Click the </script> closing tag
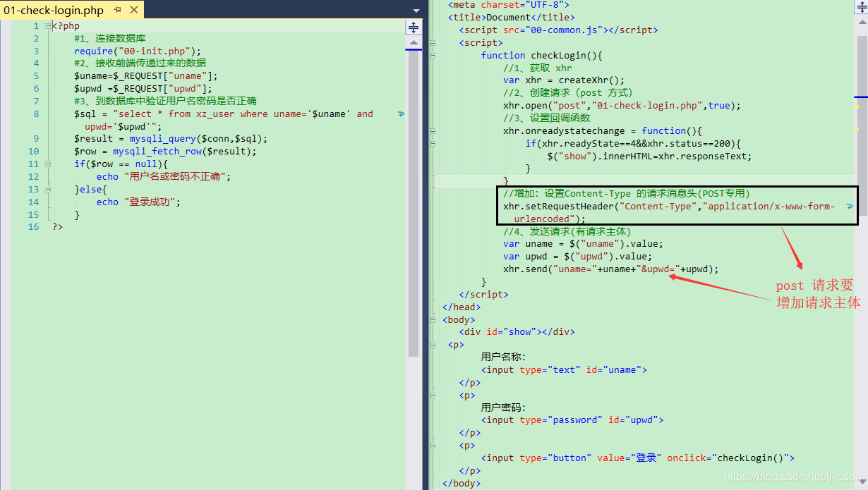This screenshot has width=868, height=490. point(483,295)
